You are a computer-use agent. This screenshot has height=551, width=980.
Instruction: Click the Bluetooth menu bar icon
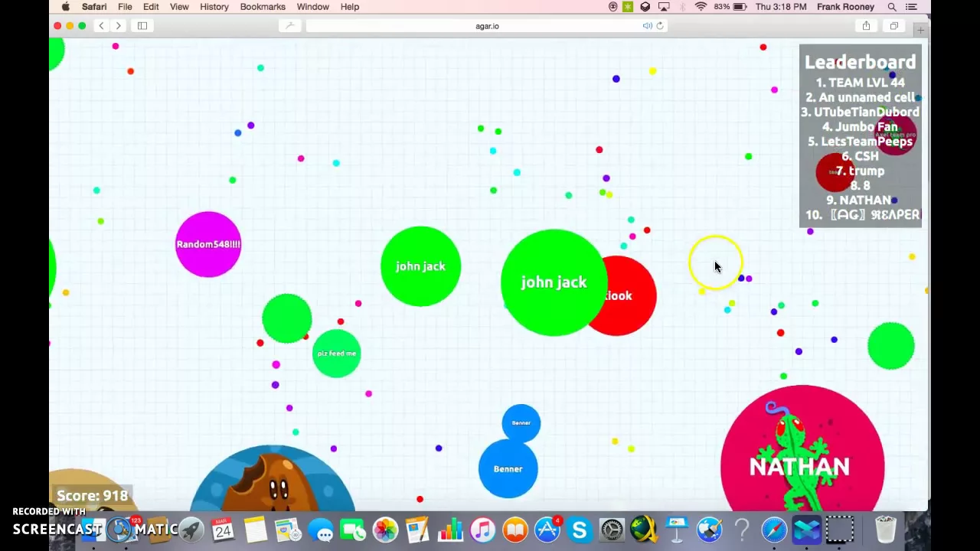coord(682,7)
